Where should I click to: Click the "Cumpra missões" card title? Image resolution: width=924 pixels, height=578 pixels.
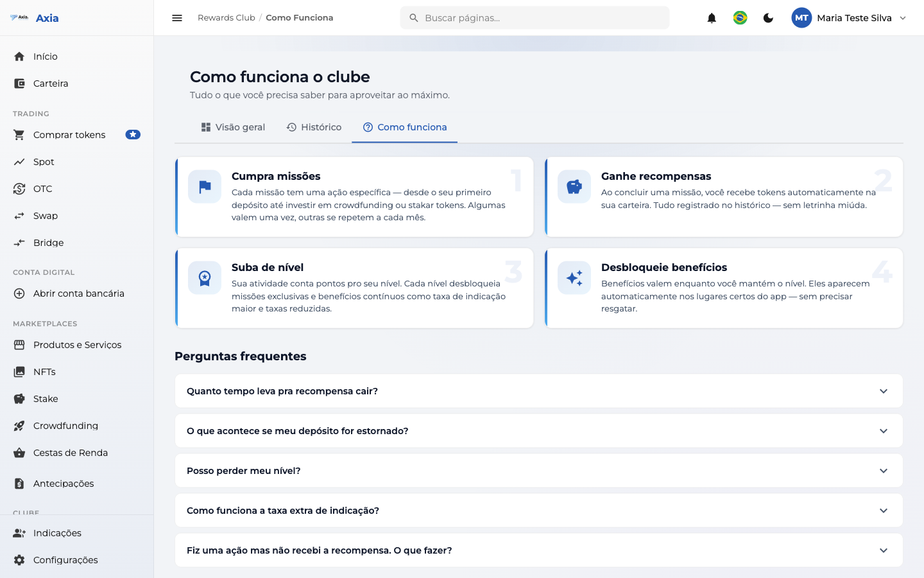(276, 176)
